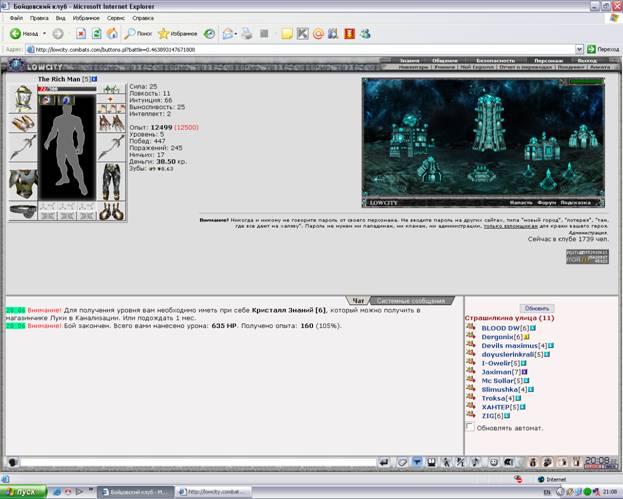Open Favorites (Избранное) star in toolbar
The image size is (623, 499).
[178, 34]
